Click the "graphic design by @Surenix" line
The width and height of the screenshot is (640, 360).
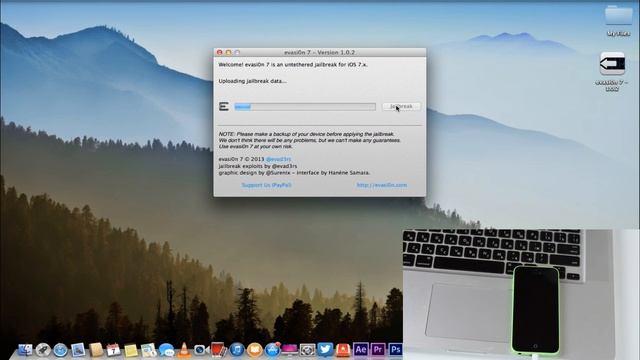[294, 173]
